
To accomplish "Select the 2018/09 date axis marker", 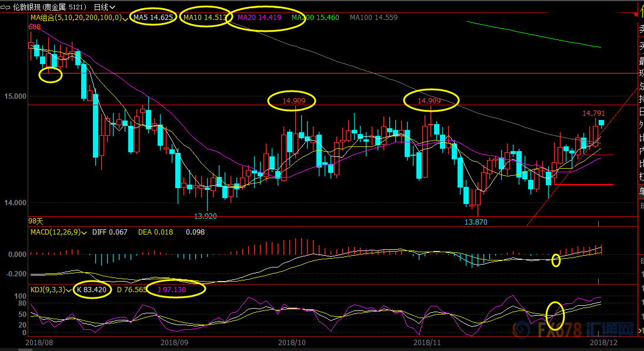I will [174, 342].
